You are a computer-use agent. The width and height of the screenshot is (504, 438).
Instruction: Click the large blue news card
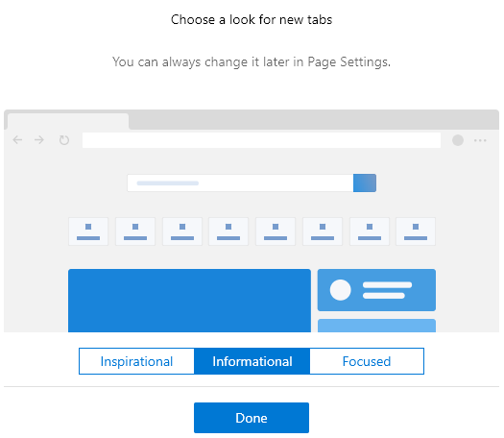point(190,301)
